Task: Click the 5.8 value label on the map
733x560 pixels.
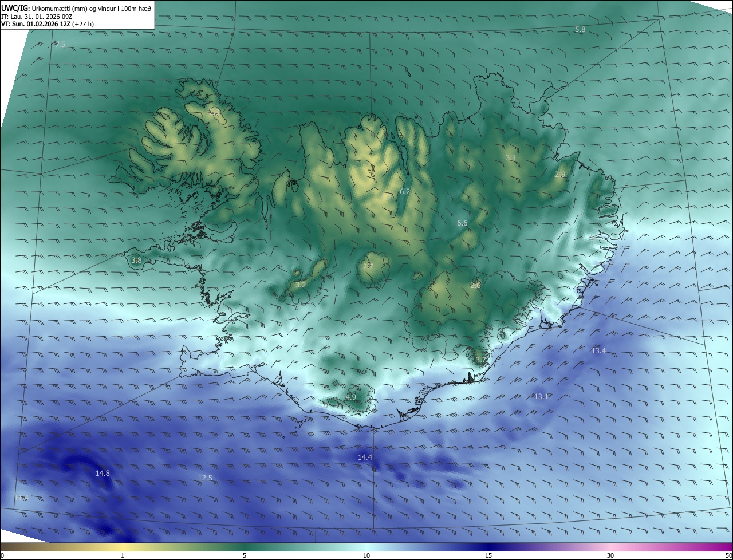Action: (580, 29)
